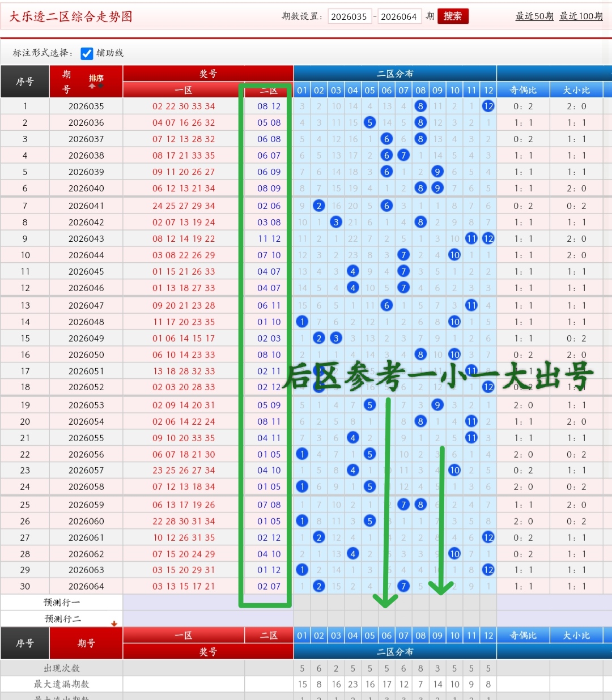Select blue ball 09 in row 2026039

[x=437, y=172]
